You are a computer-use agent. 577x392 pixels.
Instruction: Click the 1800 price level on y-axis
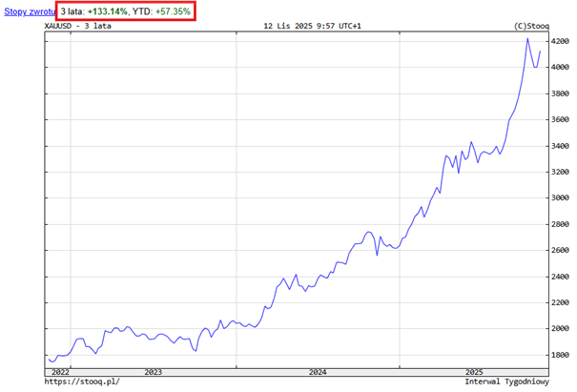coord(564,355)
